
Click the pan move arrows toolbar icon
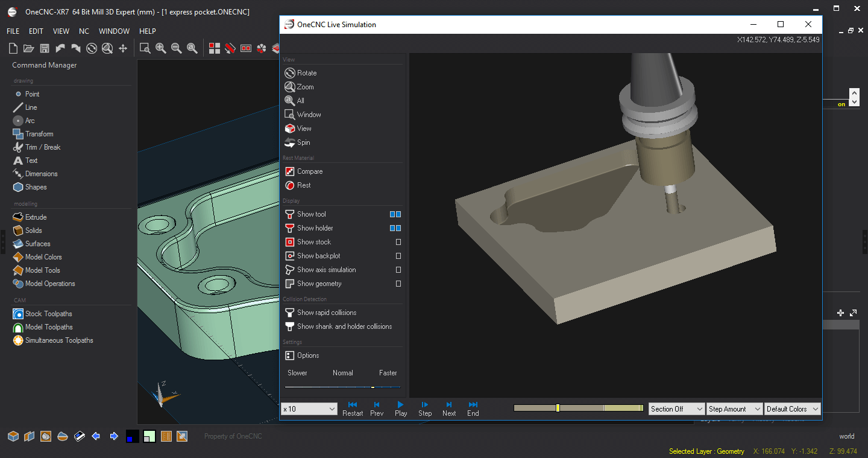tap(123, 49)
